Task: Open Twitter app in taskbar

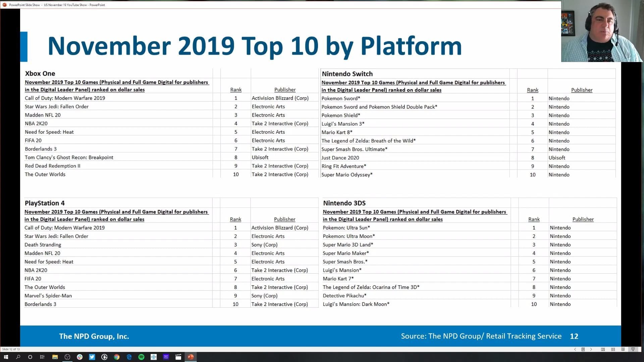Action: (92, 357)
